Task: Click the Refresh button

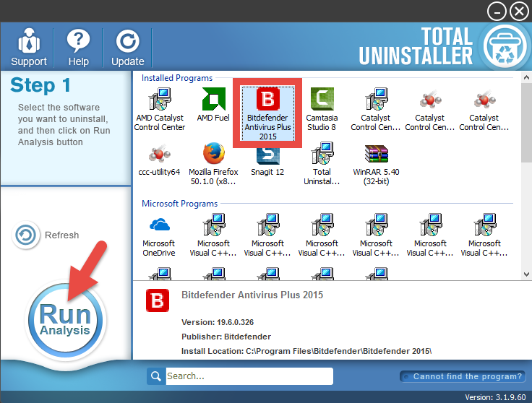Action: (x=46, y=235)
